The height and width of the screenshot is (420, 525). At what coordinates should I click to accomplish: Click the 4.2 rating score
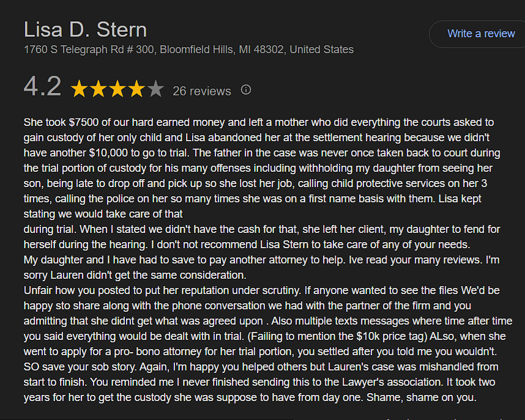pyautogui.click(x=42, y=87)
